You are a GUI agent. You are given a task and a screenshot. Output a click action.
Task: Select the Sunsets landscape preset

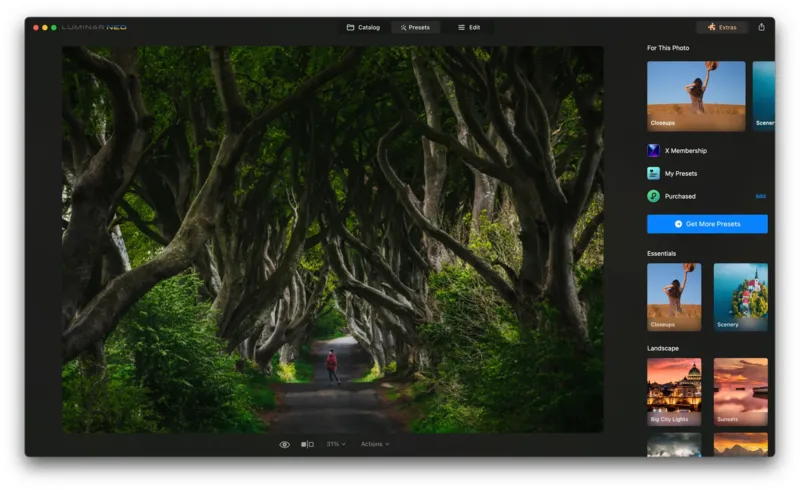[x=740, y=392]
